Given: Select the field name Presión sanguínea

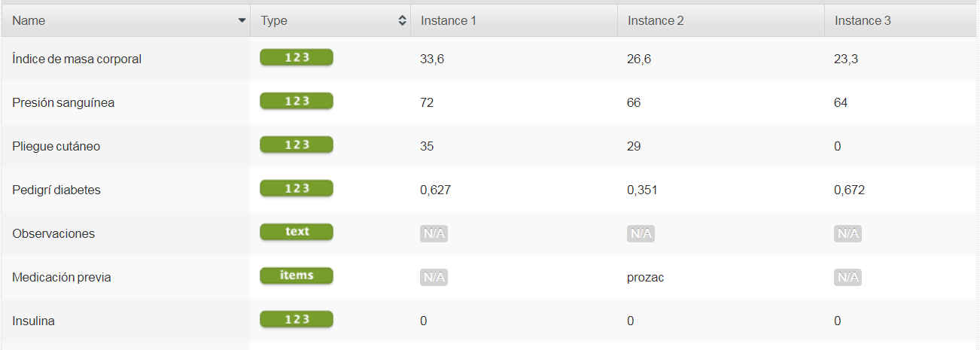Looking at the screenshot, I should tap(63, 102).
